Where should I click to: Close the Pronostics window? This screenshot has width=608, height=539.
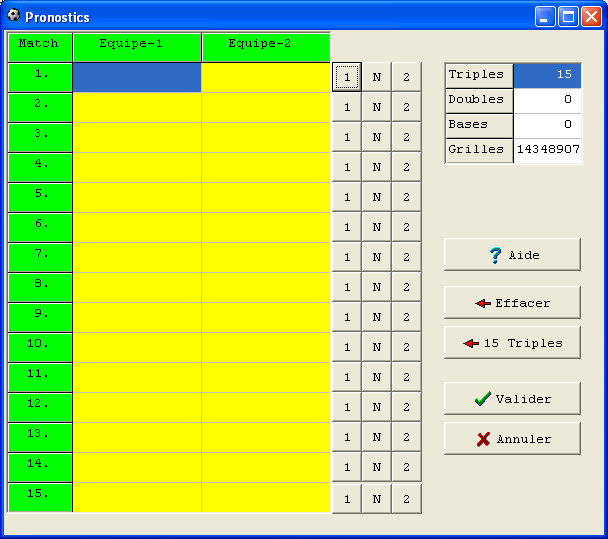tap(592, 17)
